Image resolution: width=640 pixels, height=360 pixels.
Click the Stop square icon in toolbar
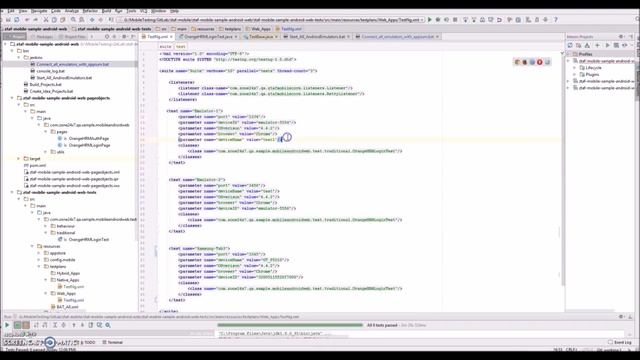pos(455,20)
